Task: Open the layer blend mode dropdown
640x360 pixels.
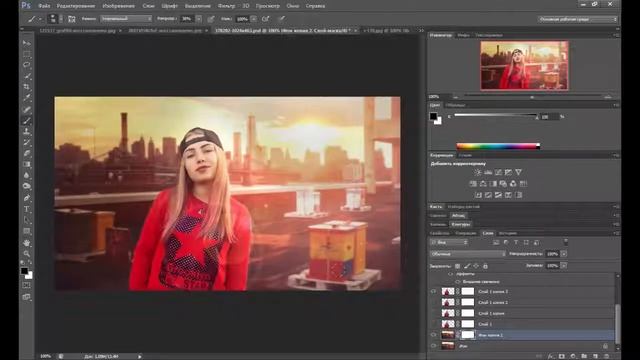Action: (x=468, y=254)
